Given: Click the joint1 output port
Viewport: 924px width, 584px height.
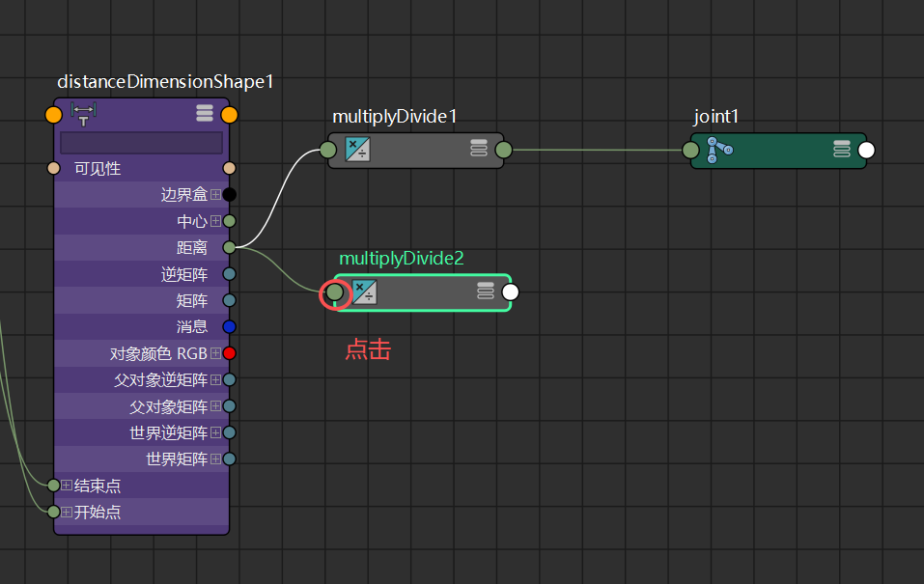Looking at the screenshot, I should pos(866,150).
